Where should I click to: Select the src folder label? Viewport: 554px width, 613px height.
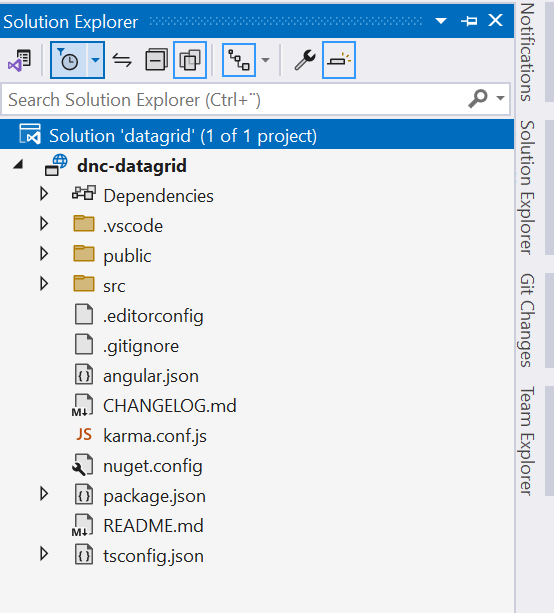114,286
